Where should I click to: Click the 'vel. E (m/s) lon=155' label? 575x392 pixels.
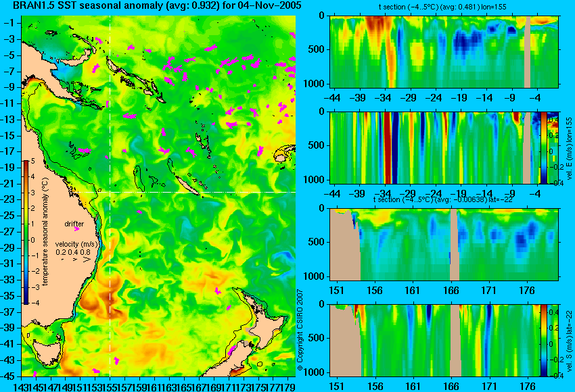pos(569,149)
